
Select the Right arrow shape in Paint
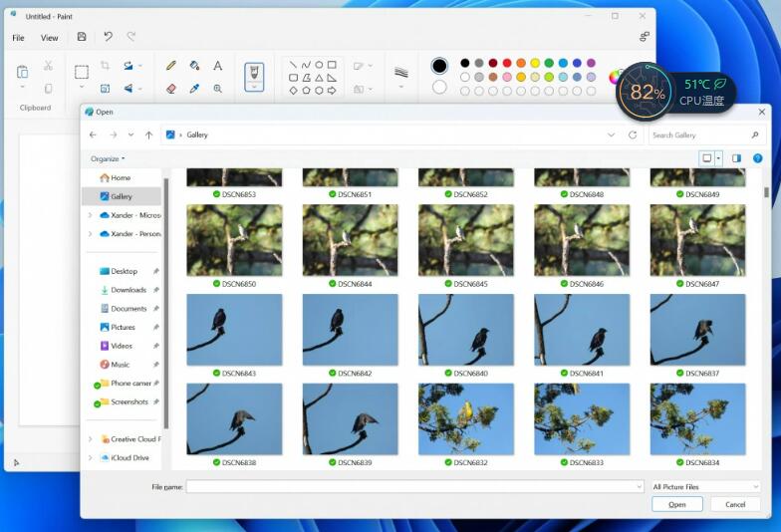332,91
